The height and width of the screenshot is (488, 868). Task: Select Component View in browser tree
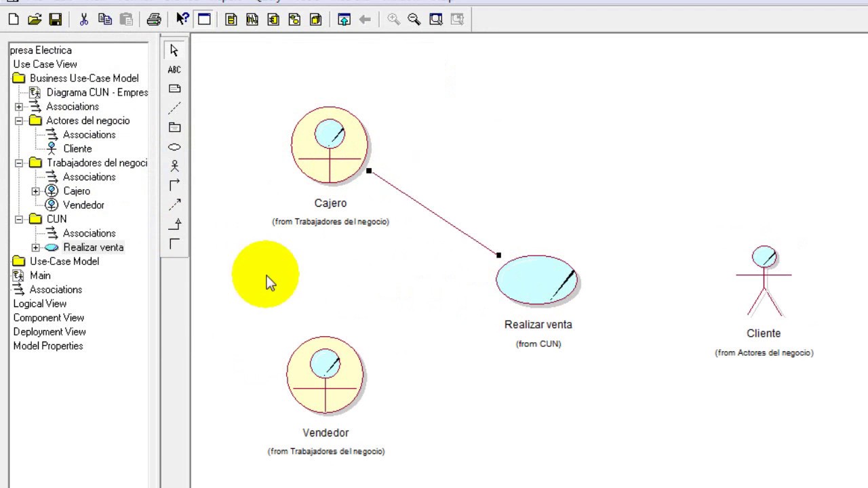[49, 318]
